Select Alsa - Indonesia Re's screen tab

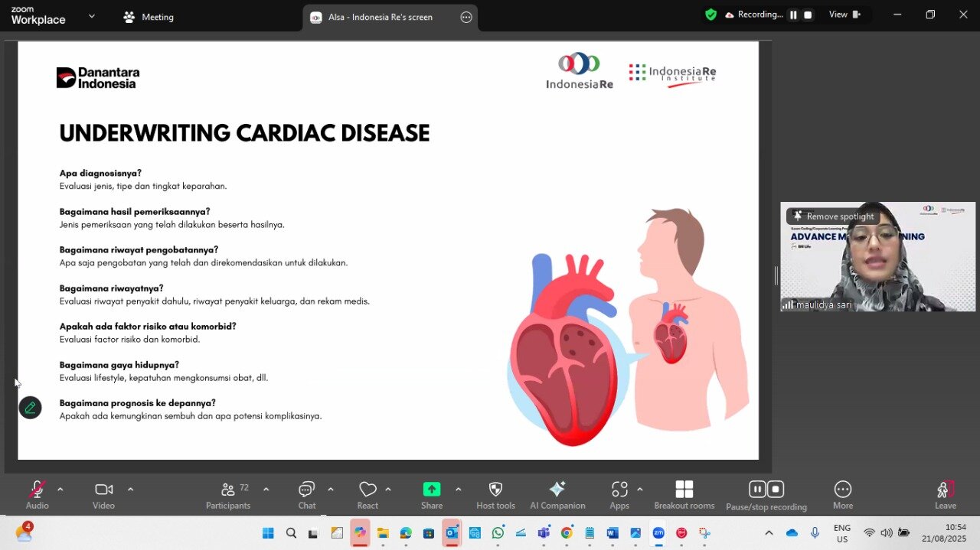coord(380,17)
